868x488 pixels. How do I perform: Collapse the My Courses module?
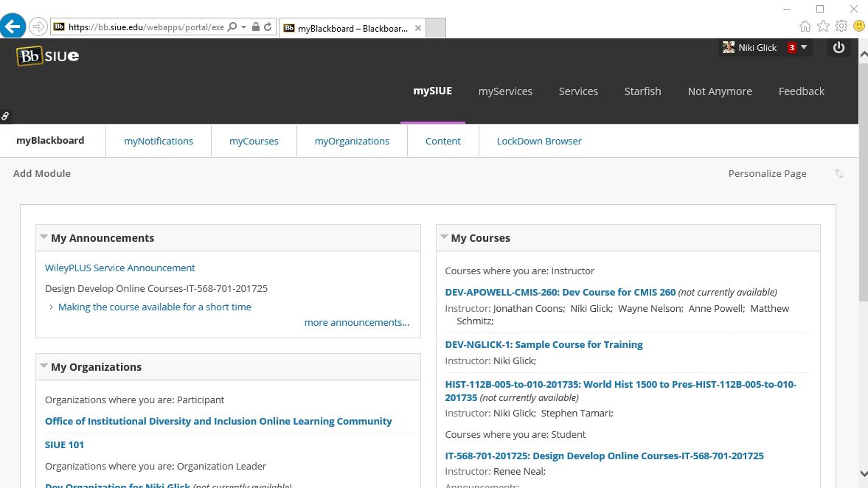(x=444, y=237)
